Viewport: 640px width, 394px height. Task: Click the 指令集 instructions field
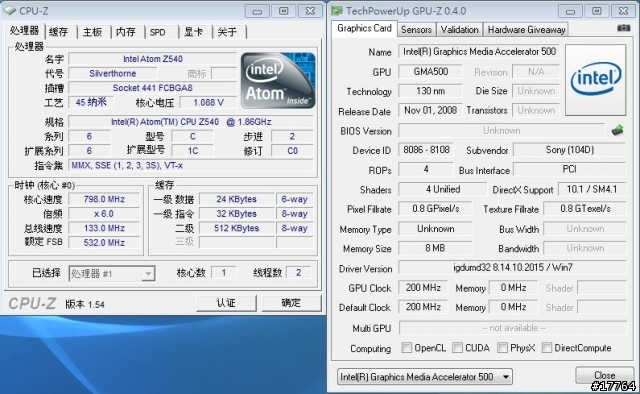[191, 165]
